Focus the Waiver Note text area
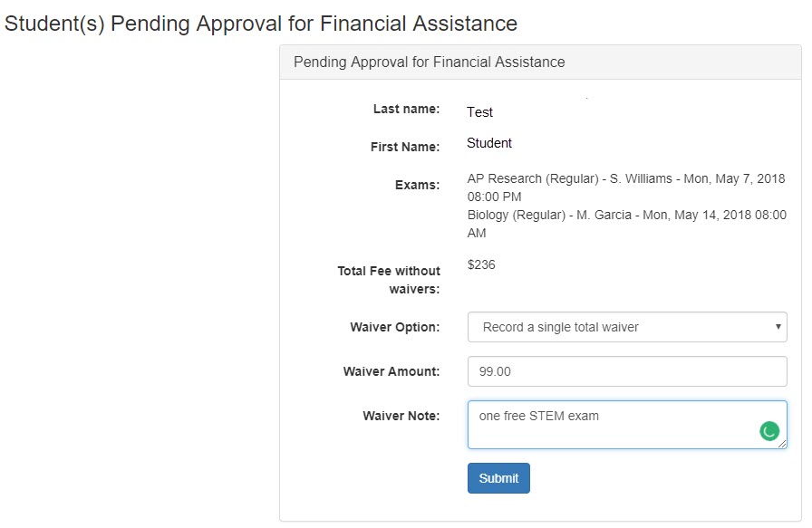This screenshot has height=528, width=812. 627,425
